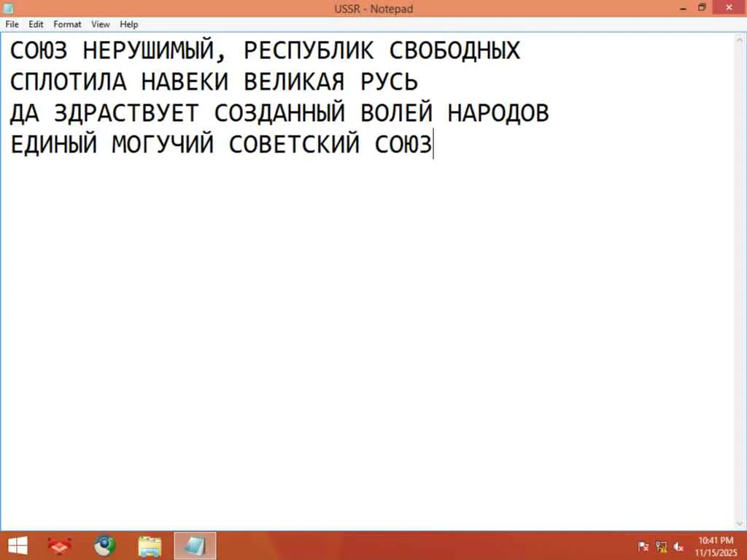Click the word СПЛОТИЛА
This screenshot has width=747, height=560.
click(x=68, y=82)
